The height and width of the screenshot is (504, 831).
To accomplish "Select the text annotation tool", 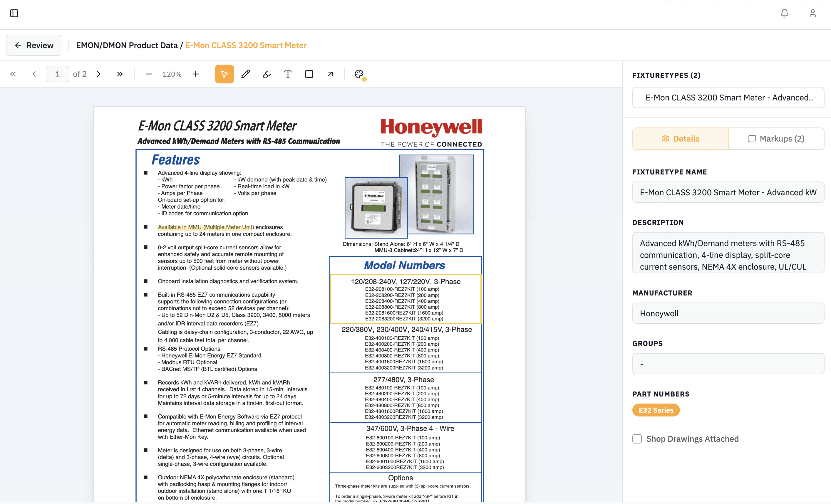I will (288, 74).
